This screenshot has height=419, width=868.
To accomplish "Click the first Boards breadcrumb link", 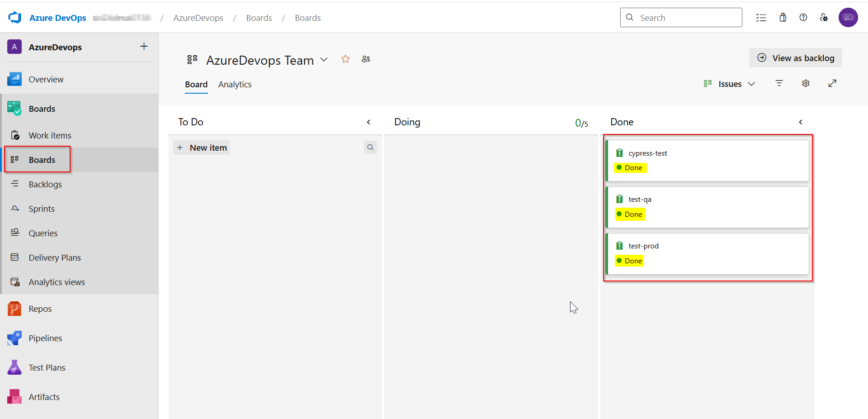I will [259, 18].
